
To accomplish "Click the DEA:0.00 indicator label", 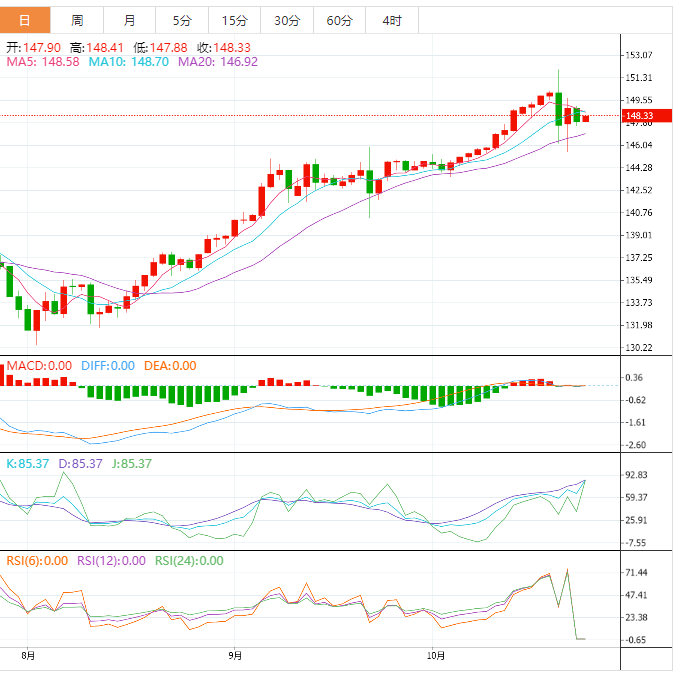I will click(170, 365).
